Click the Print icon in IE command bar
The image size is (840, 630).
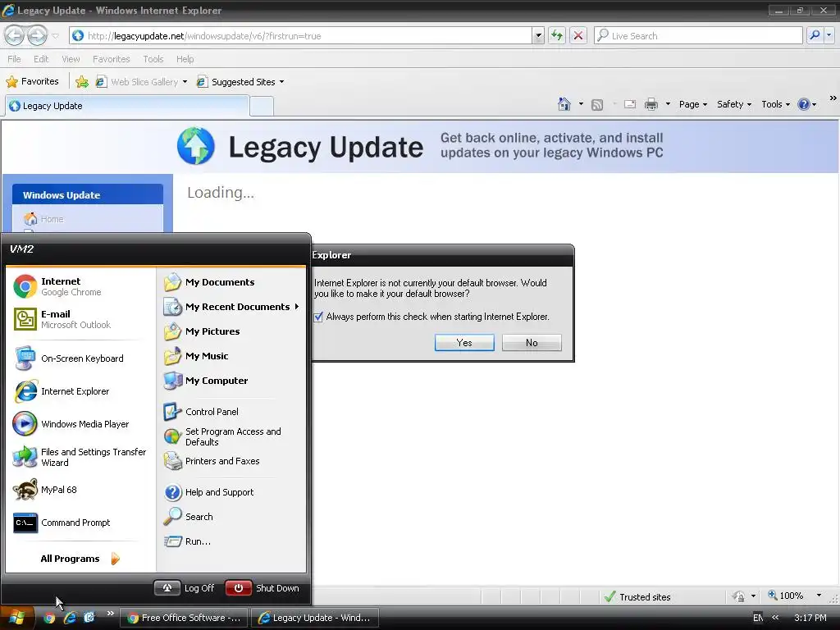(651, 104)
